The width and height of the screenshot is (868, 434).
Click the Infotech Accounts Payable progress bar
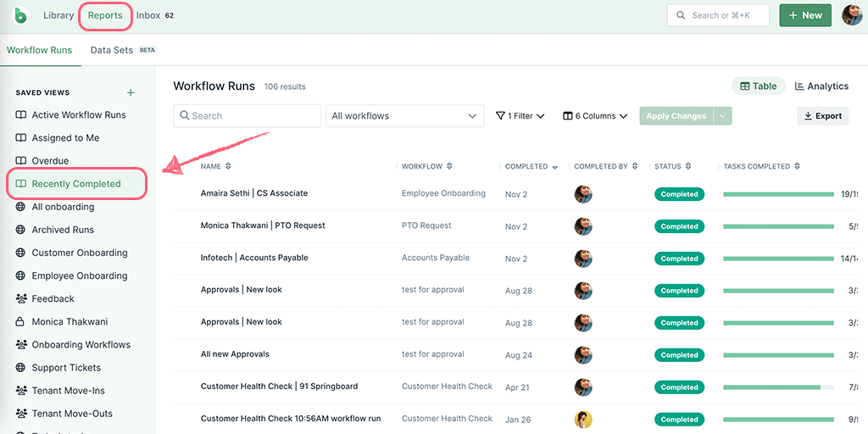778,259
